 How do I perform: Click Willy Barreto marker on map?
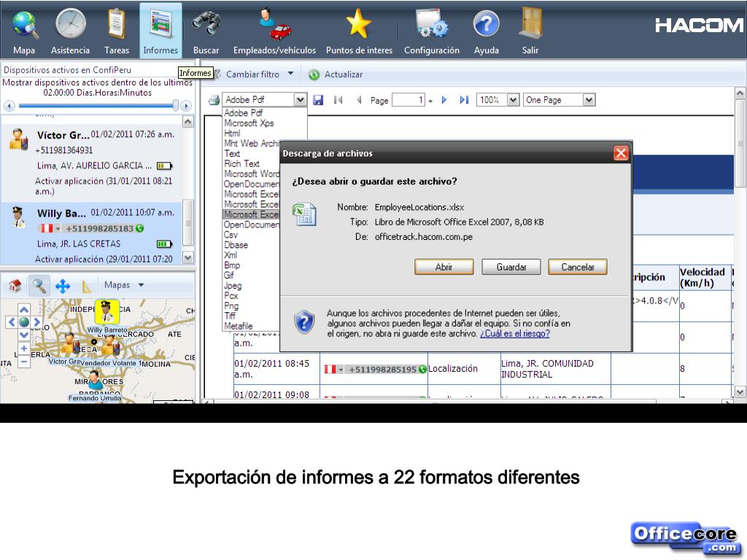coord(107,311)
